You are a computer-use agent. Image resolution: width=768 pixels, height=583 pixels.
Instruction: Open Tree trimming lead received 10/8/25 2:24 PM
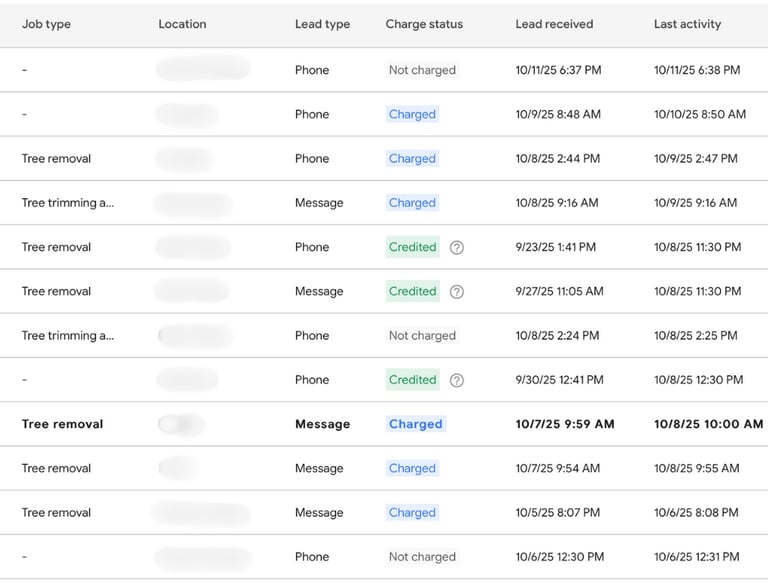(x=68, y=336)
